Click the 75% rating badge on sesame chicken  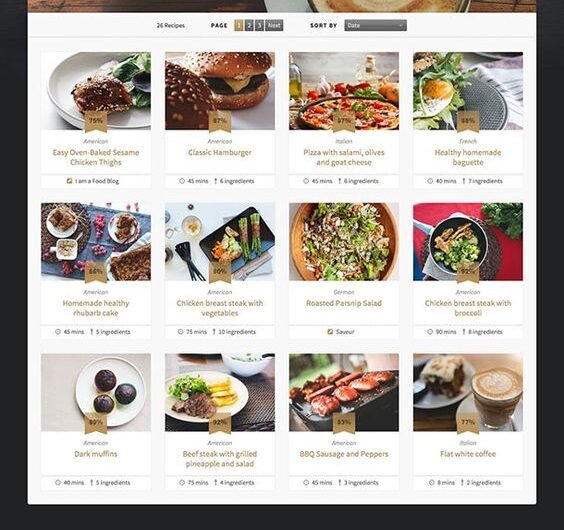96,122
